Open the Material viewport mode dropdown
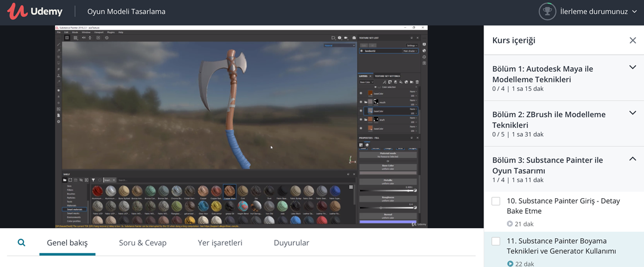Screen dimensions: 644x267 point(339,46)
